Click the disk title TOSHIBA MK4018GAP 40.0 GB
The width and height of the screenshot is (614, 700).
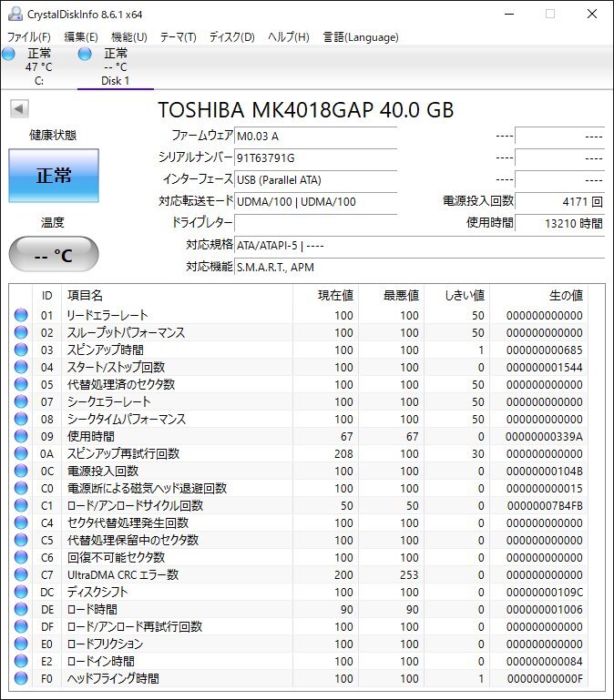pos(306,110)
